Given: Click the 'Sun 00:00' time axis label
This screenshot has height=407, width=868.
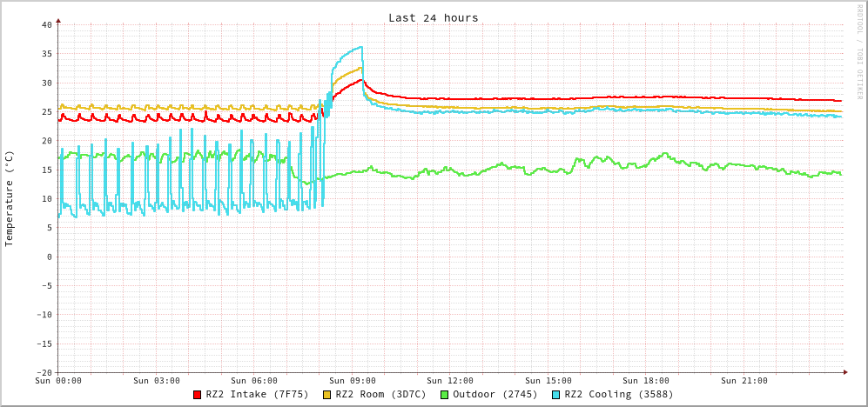Looking at the screenshot, I should coord(58,381).
